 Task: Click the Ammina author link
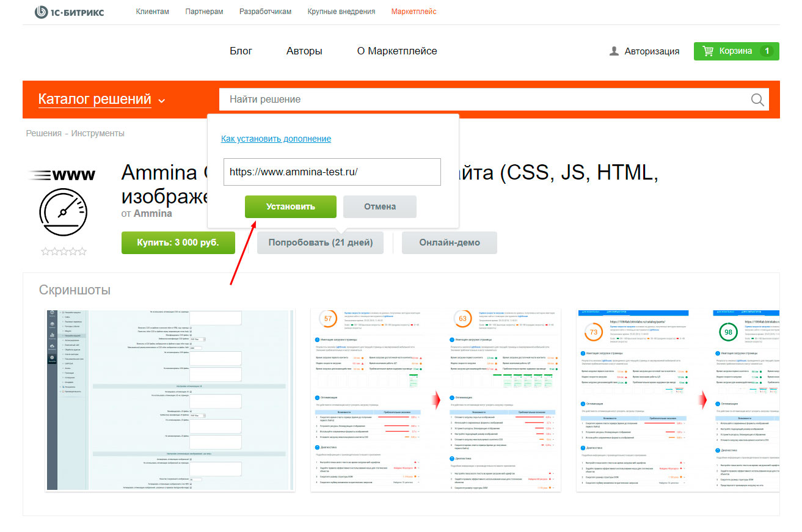(x=153, y=214)
